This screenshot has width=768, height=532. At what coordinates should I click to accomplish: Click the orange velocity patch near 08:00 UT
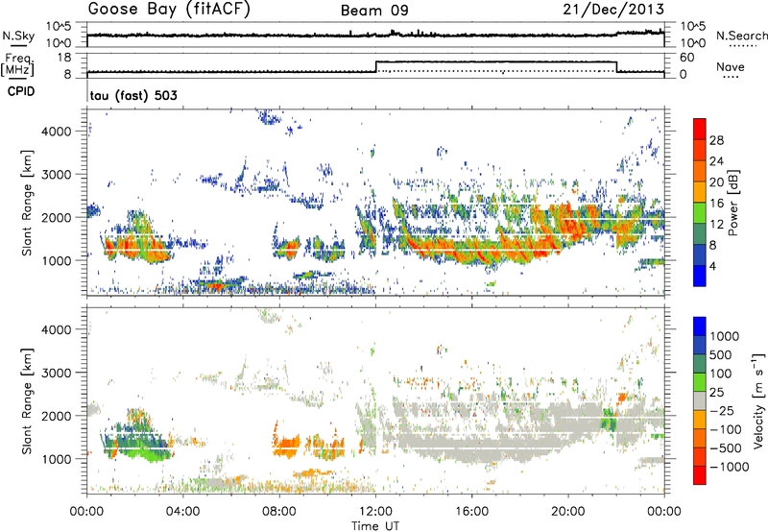click(286, 445)
